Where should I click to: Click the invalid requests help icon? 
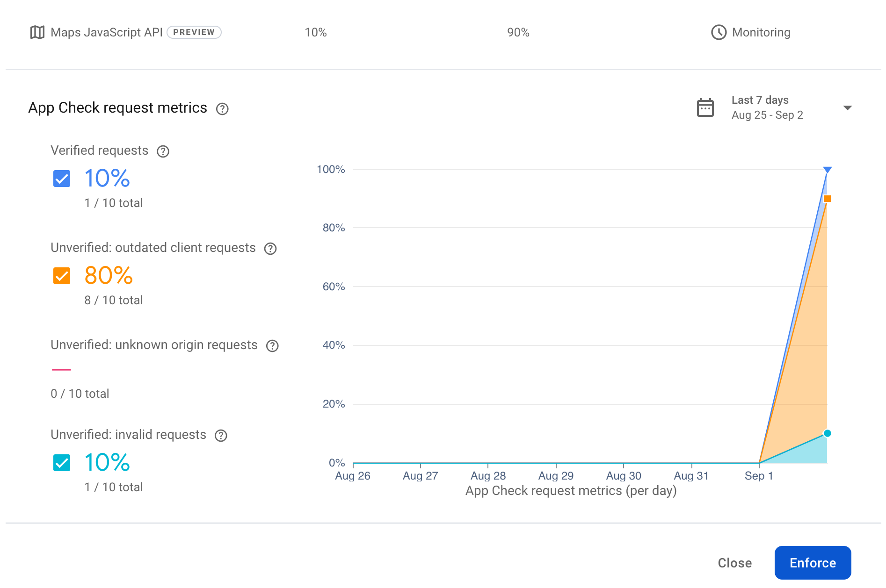[221, 435]
